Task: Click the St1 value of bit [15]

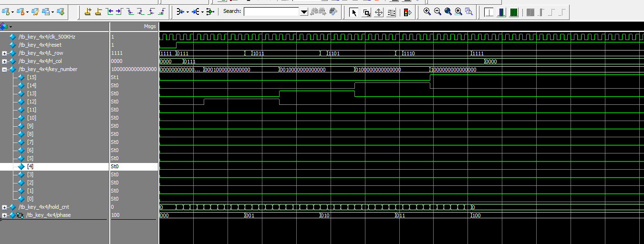Action: click(114, 77)
